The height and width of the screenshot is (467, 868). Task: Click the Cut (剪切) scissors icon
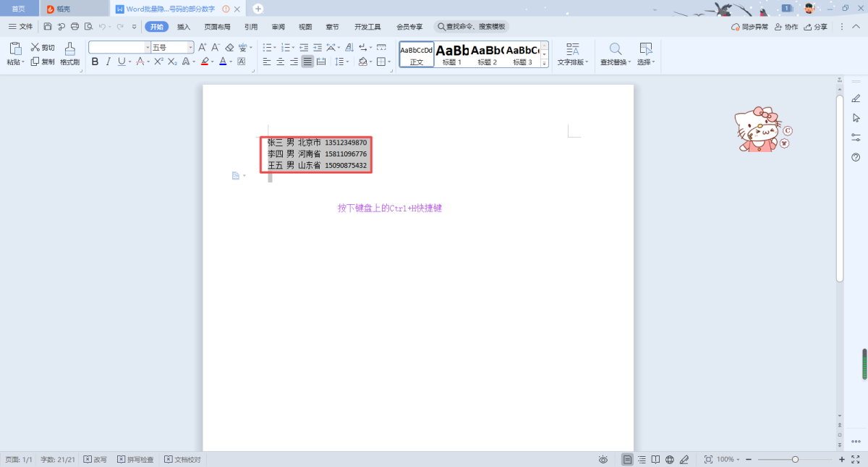tap(35, 47)
